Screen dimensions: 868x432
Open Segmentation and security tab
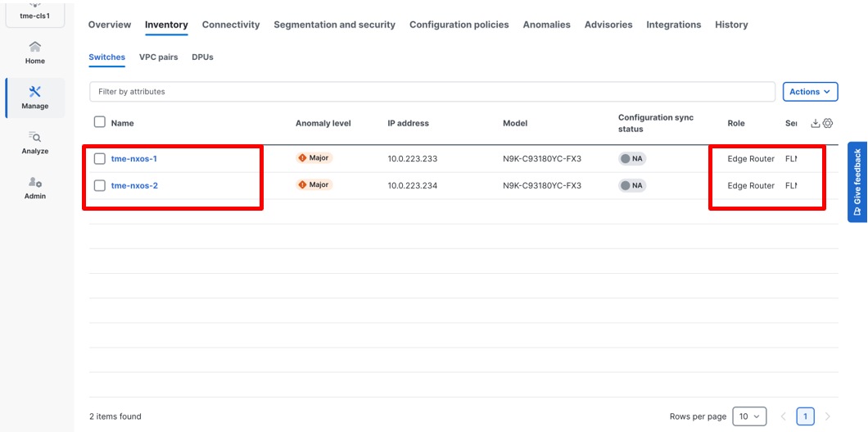[x=334, y=25]
